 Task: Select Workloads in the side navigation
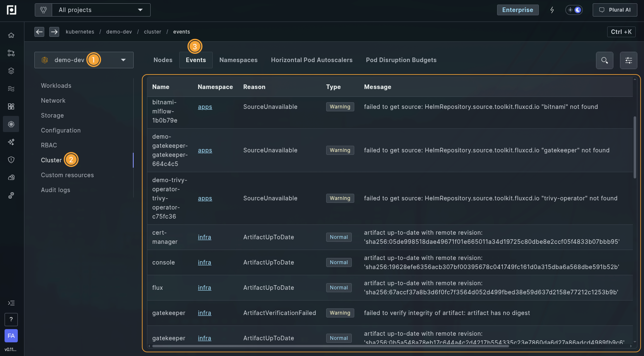[x=56, y=86]
